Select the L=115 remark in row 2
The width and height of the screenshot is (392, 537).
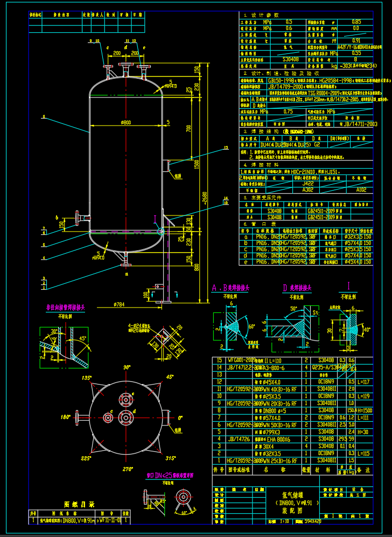pos(363,454)
